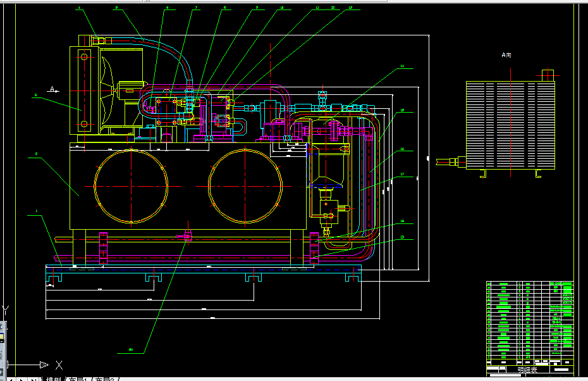Select the 'A向' view label text
Image resolution: width=588 pixels, height=381 pixels.
click(x=506, y=55)
